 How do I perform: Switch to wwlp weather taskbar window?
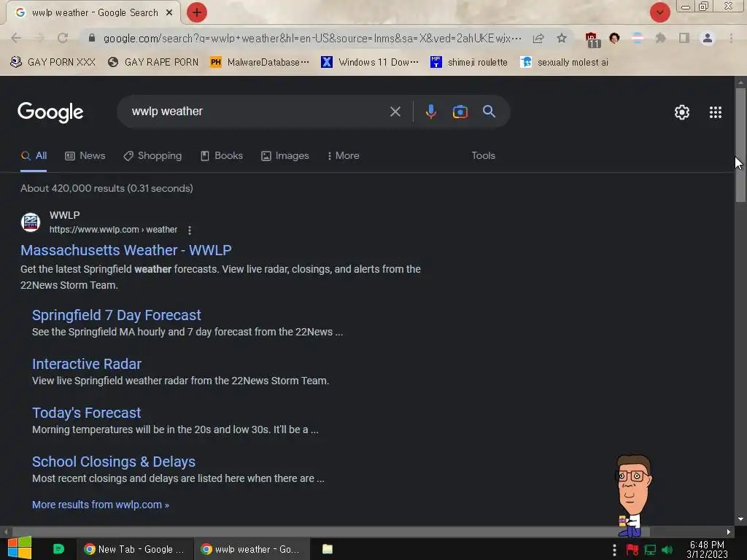click(251, 549)
